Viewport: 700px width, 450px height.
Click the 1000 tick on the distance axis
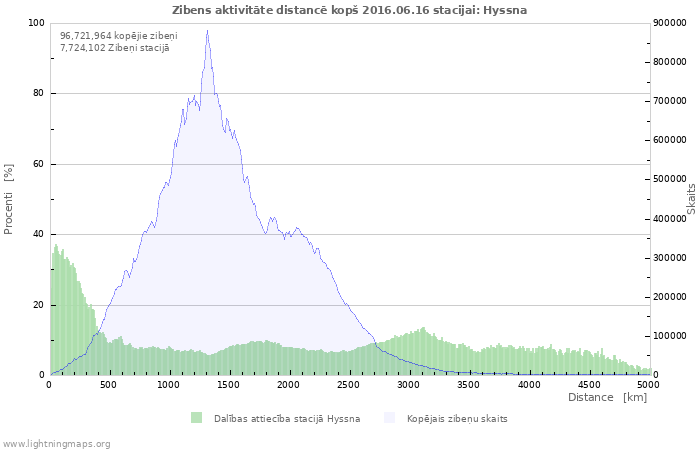coord(168,384)
